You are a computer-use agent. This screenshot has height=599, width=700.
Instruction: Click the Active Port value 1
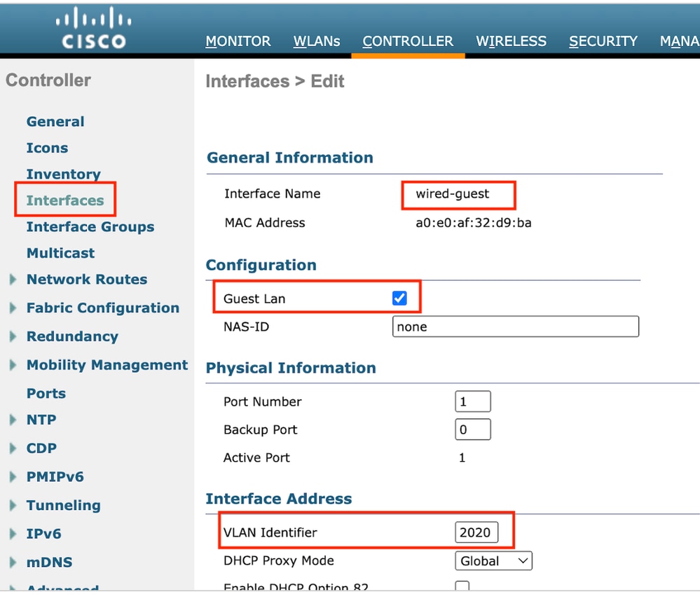pos(462,457)
